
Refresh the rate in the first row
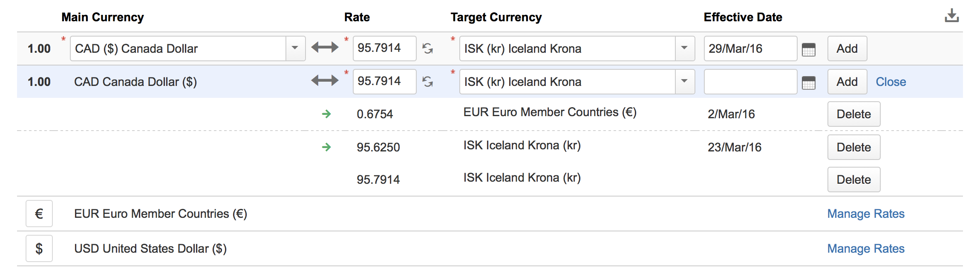coord(428,48)
